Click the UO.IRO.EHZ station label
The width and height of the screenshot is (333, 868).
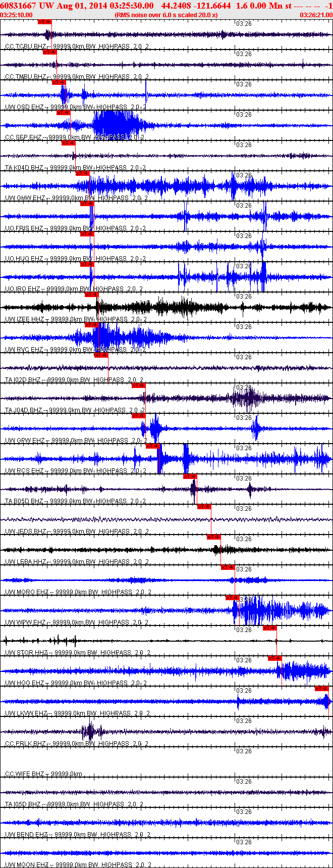(23, 289)
